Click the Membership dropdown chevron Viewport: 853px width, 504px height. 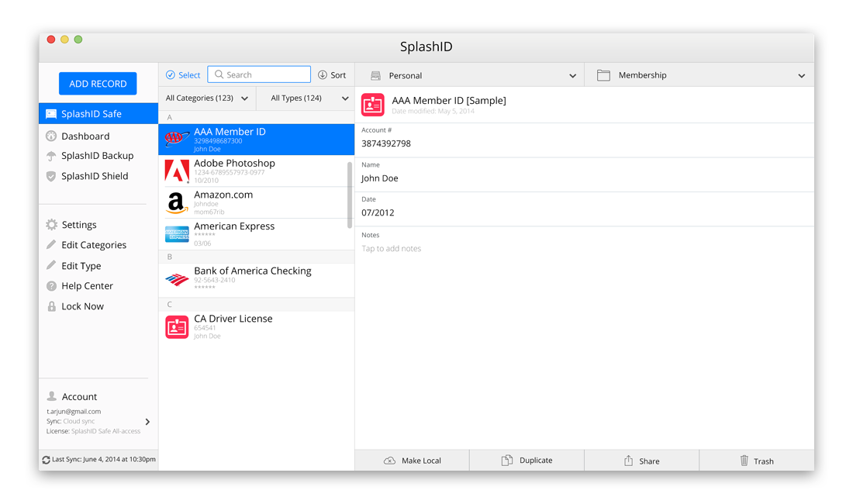tap(801, 75)
